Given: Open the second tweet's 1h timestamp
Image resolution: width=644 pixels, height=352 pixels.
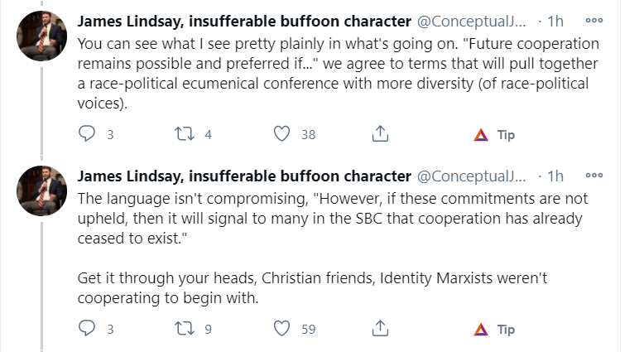Looking at the screenshot, I should 555,176.
